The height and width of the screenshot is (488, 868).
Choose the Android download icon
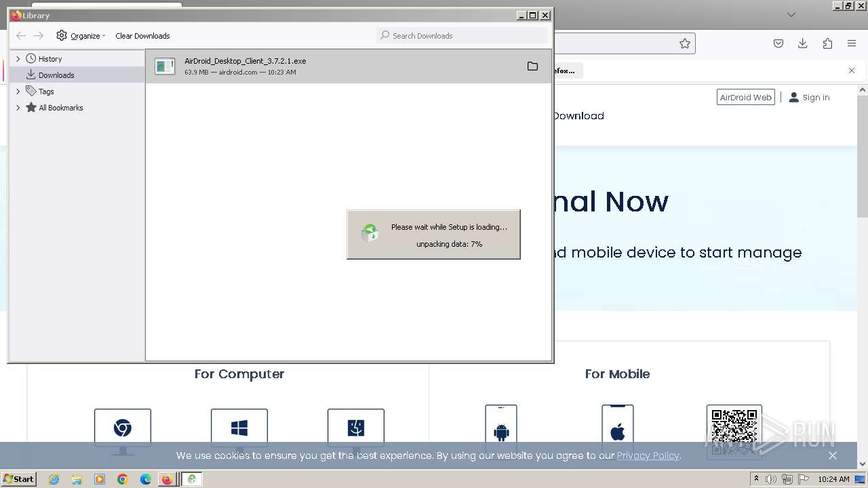coord(501,431)
